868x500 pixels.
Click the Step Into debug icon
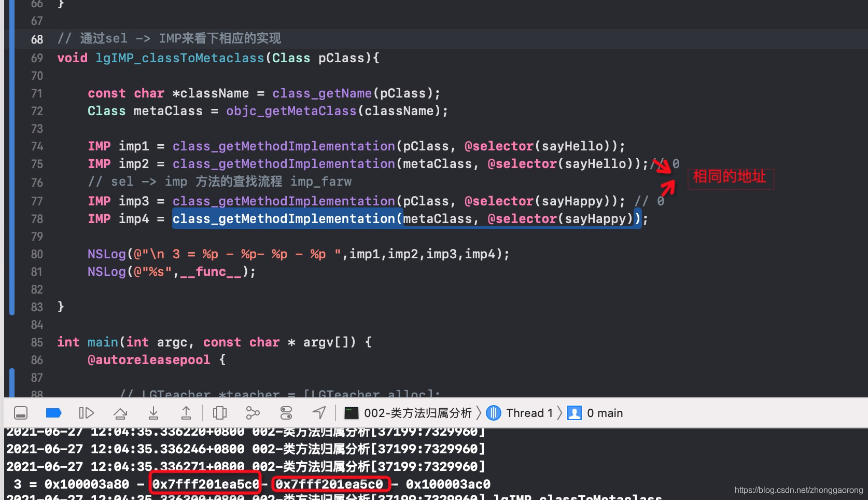153,413
